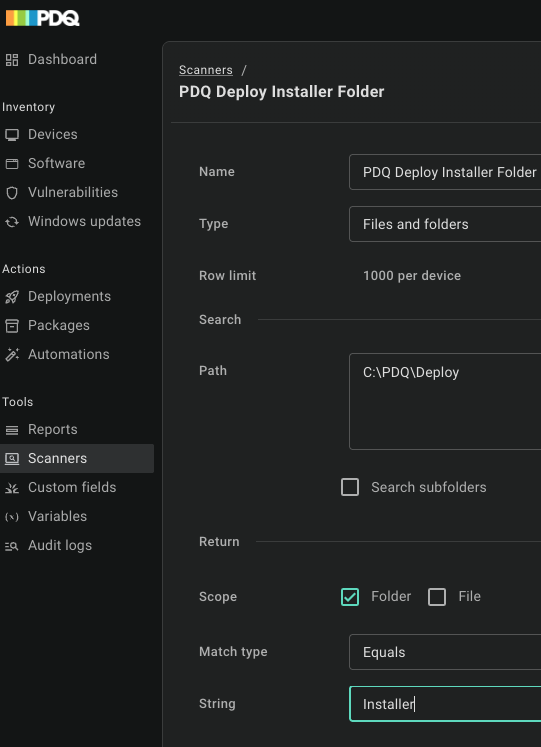Open Windows updates section
The image size is (541, 747).
(84, 222)
